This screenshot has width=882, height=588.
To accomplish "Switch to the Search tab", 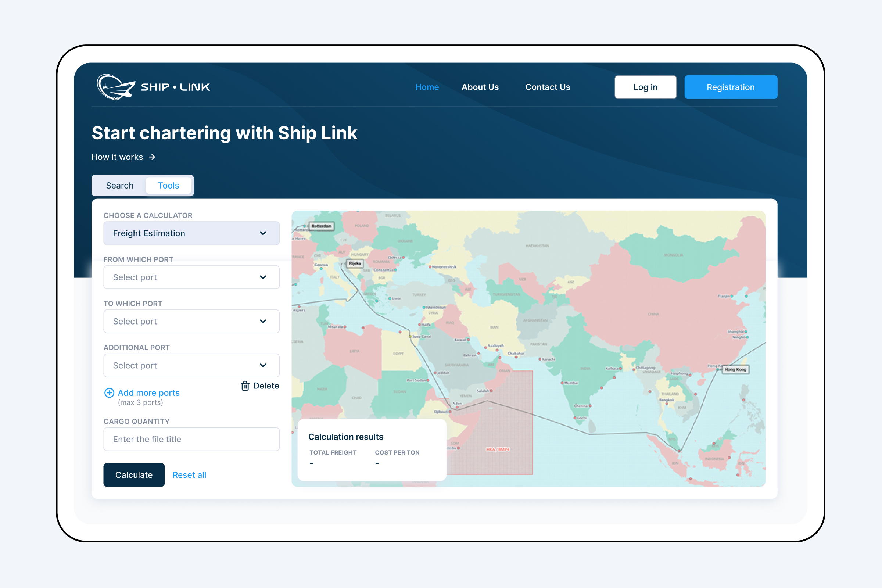I will pyautogui.click(x=120, y=186).
